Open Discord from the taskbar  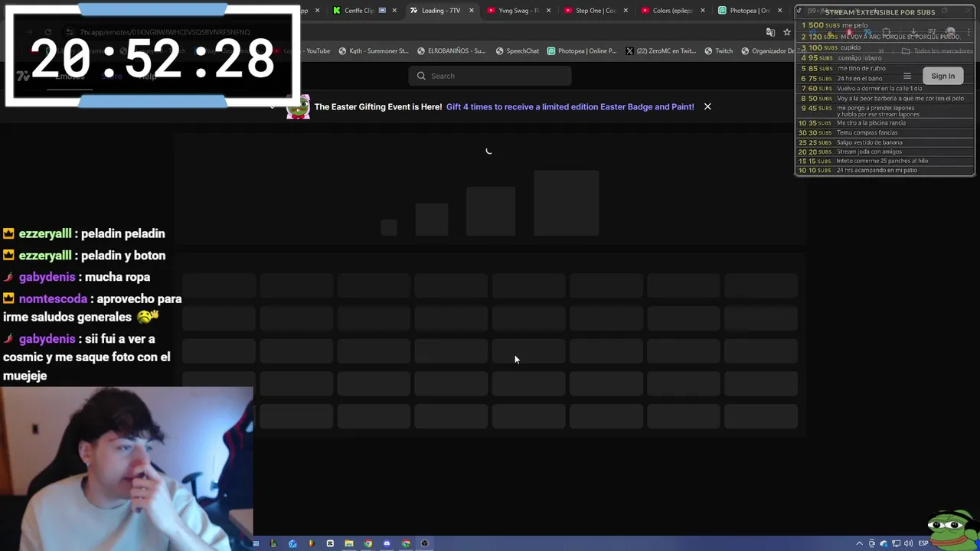point(387,543)
